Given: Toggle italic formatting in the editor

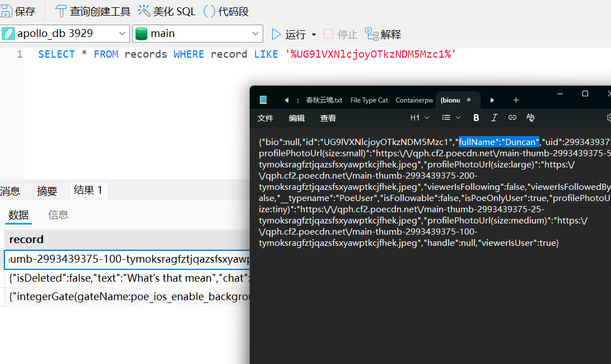Looking at the screenshot, I should click(x=494, y=118).
